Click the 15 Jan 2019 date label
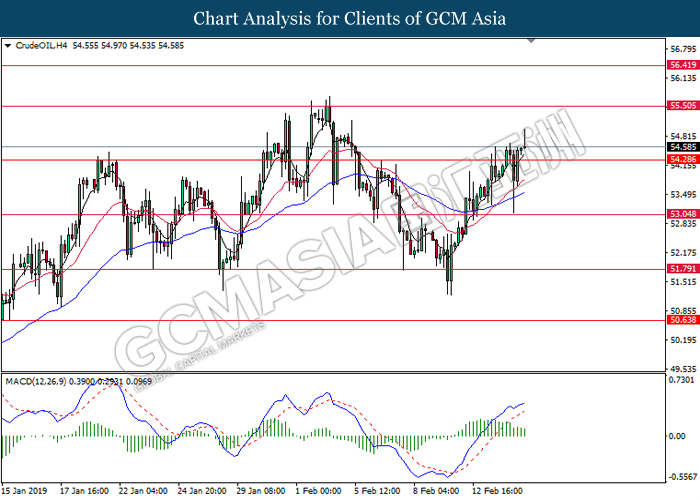Viewport: 700px width, 500px height. [x=24, y=491]
